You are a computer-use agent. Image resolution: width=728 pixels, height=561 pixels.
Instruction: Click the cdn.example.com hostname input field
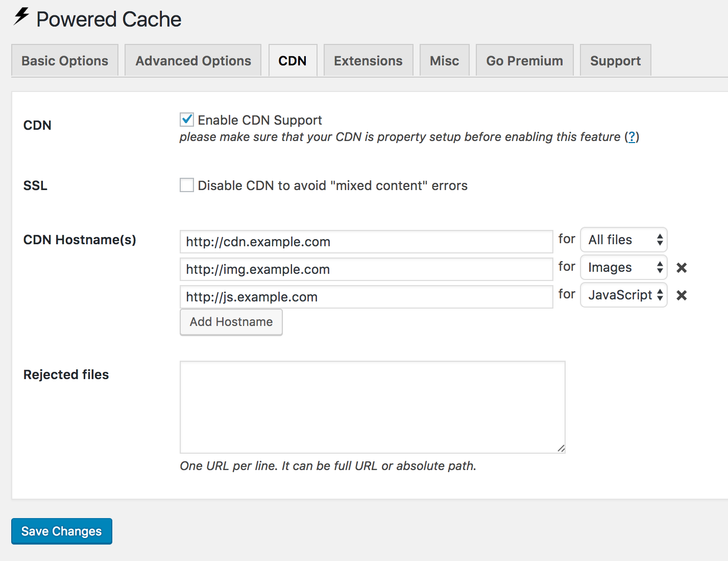366,242
